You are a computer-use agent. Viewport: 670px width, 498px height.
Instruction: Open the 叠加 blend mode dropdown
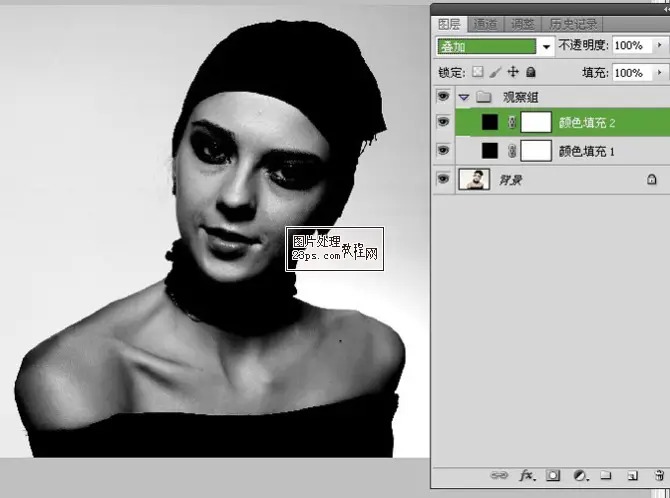546,46
